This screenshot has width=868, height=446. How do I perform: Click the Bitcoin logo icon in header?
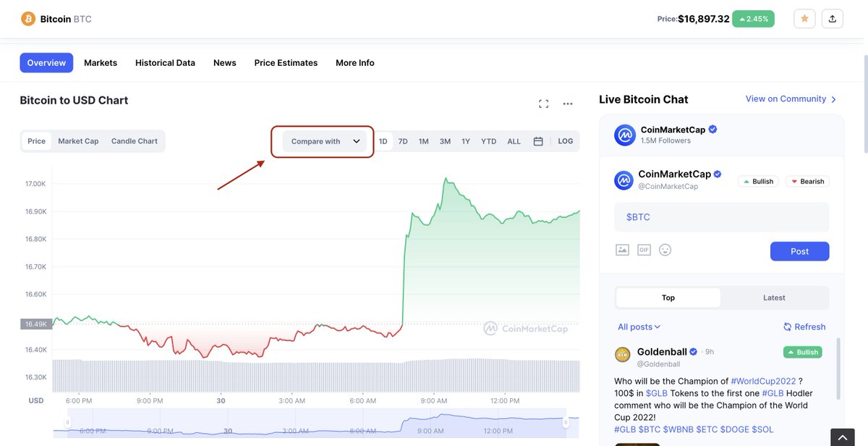28,19
